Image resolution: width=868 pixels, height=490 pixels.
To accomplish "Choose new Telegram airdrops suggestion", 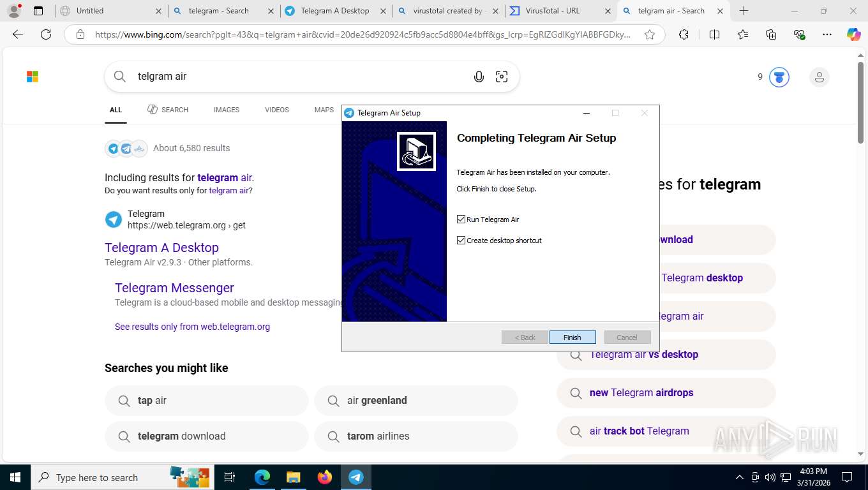I will (x=666, y=393).
